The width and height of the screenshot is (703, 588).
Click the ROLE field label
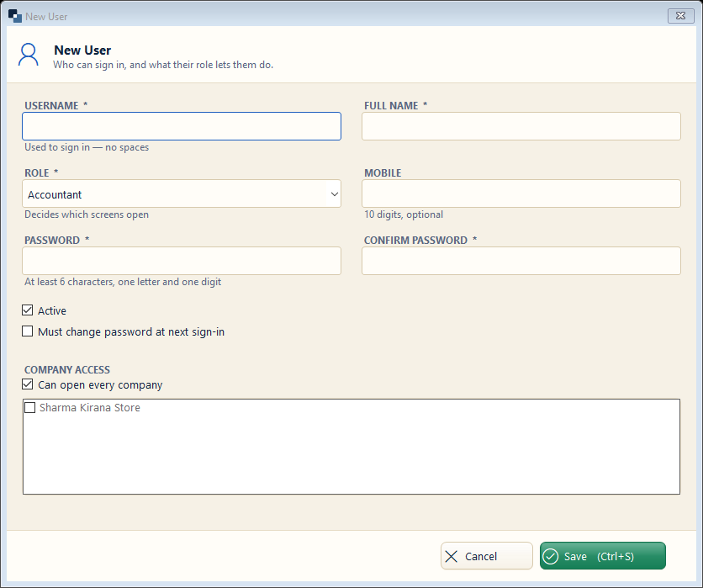click(41, 172)
